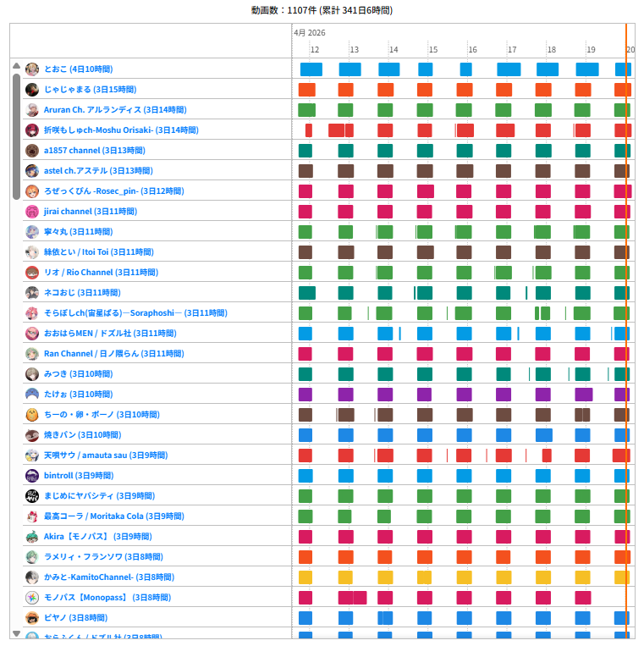Screen dimensions: 644x646
Task: Click 絲依とい avatar icon
Action: (x=32, y=252)
